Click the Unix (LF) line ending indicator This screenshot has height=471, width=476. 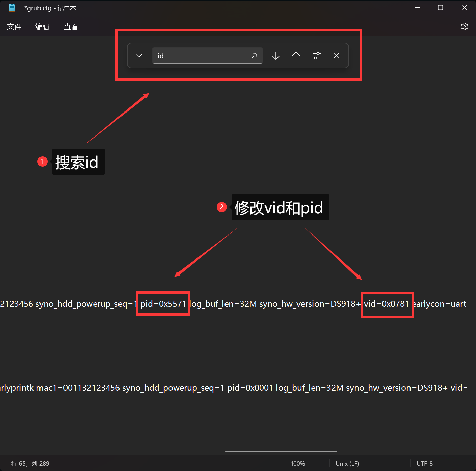click(347, 464)
